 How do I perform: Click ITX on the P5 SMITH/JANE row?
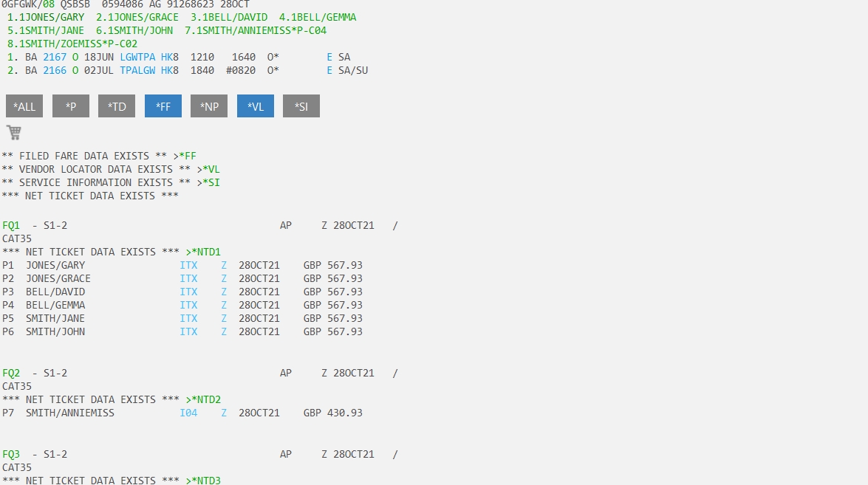[x=188, y=319]
